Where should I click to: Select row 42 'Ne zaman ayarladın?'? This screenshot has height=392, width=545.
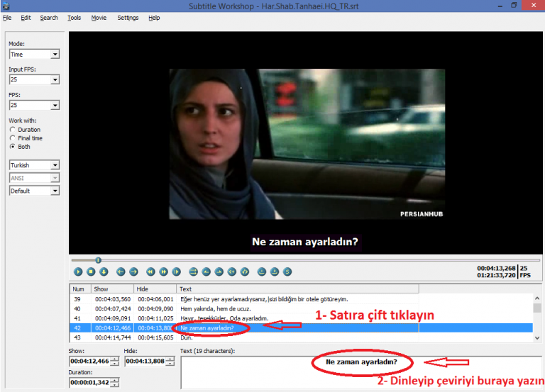[301, 327]
